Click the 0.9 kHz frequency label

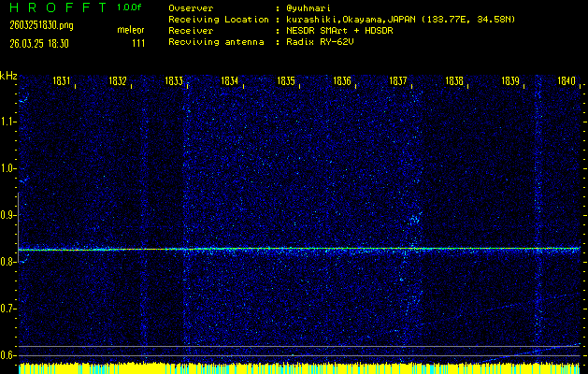click(7, 215)
